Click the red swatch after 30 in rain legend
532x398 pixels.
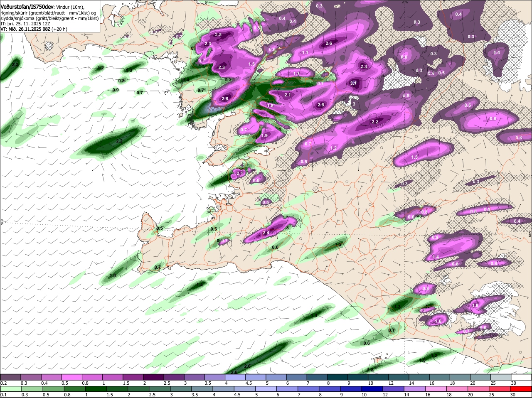[x=522, y=388]
